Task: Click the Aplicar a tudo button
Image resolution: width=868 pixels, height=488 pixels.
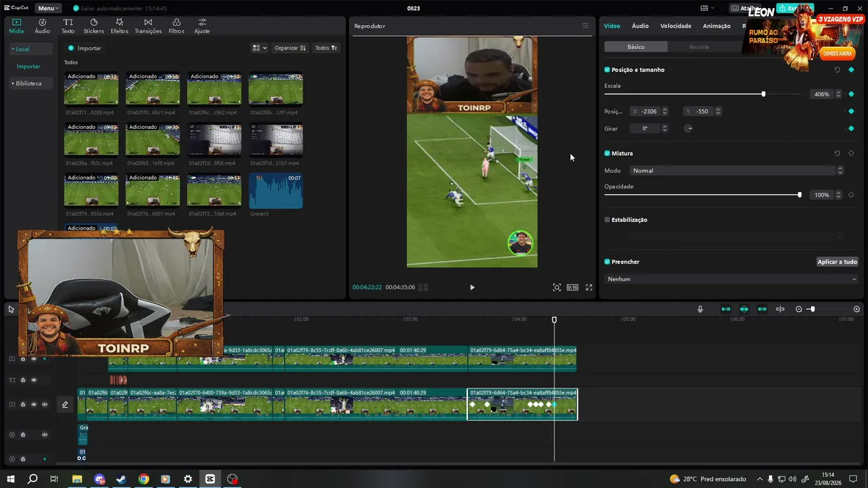Action: pos(837,262)
